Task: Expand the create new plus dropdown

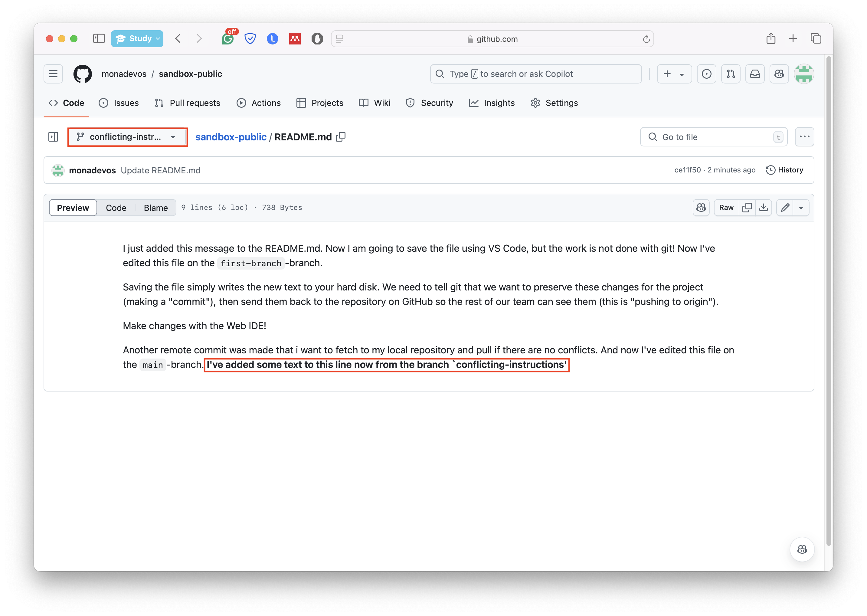Action: click(x=674, y=74)
